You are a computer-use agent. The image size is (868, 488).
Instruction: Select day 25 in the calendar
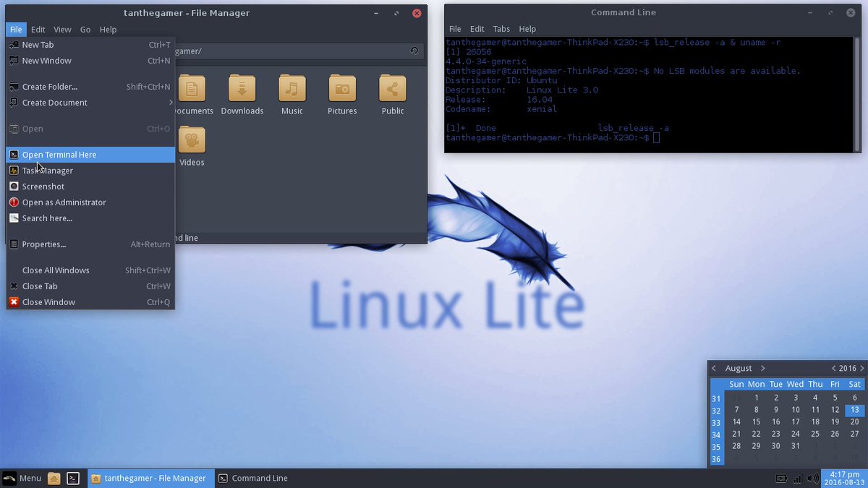tap(815, 434)
